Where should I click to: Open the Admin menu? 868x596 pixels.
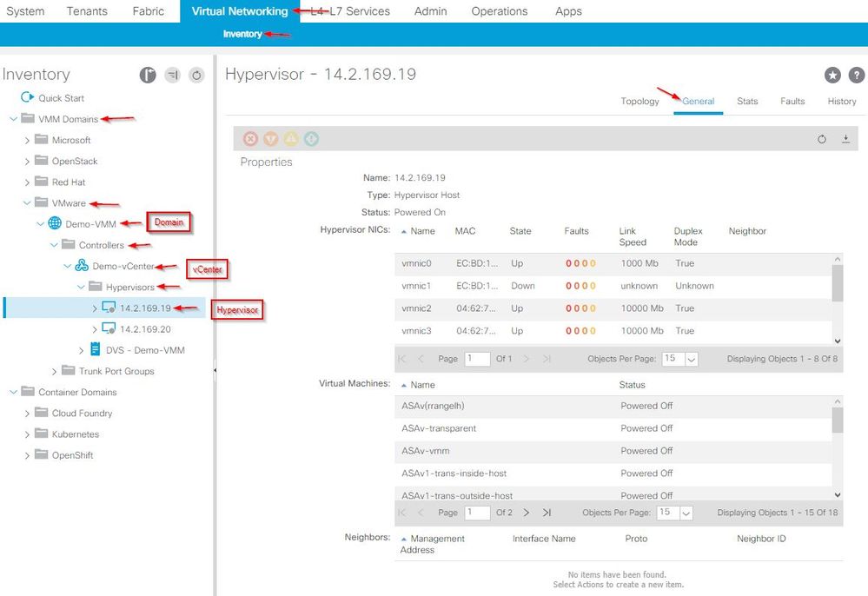pyautogui.click(x=430, y=11)
